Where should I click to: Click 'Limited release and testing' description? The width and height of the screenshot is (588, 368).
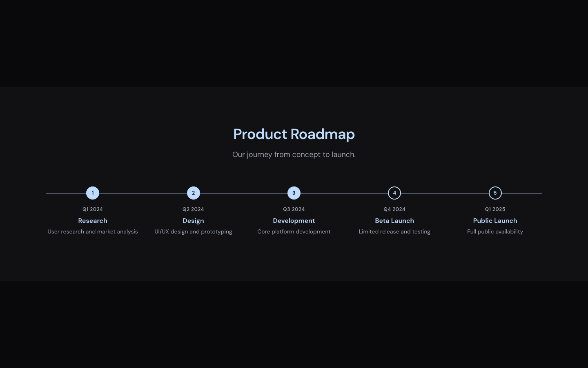point(394,232)
